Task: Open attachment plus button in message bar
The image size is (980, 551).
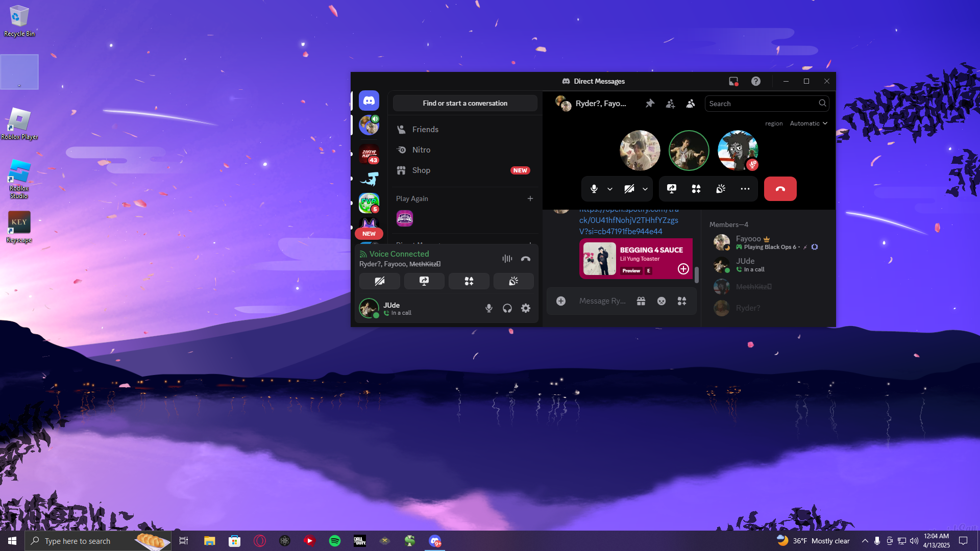Action: click(x=561, y=301)
